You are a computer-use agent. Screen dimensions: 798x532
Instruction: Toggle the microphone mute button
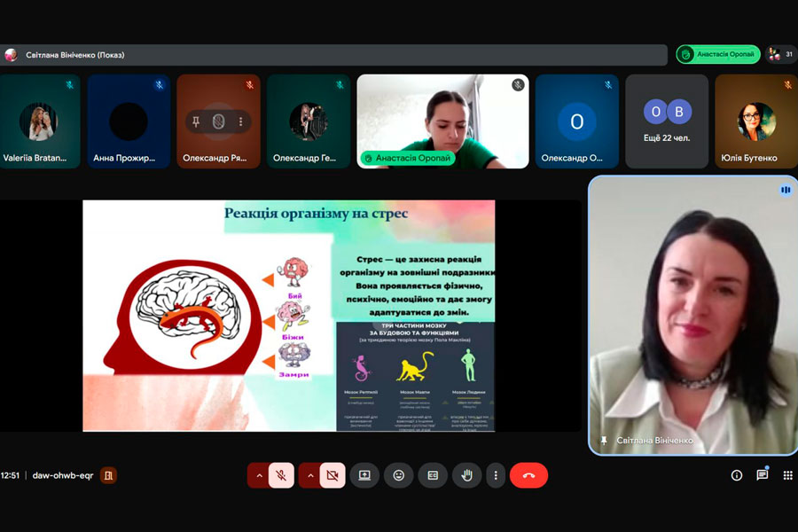tap(281, 475)
